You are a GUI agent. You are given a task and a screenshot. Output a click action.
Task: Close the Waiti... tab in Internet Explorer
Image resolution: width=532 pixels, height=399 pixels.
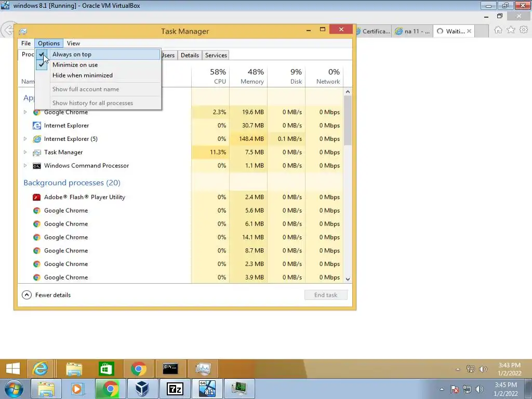469,31
